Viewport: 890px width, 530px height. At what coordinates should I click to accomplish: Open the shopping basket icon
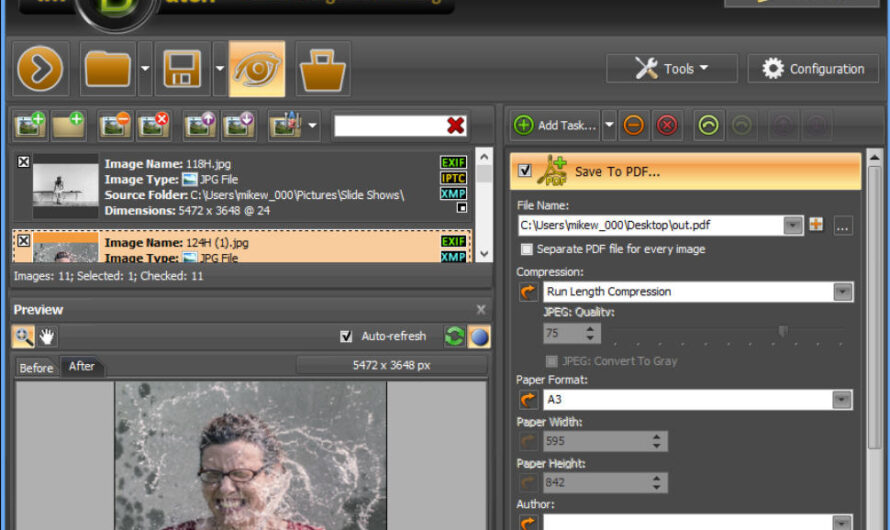[322, 69]
